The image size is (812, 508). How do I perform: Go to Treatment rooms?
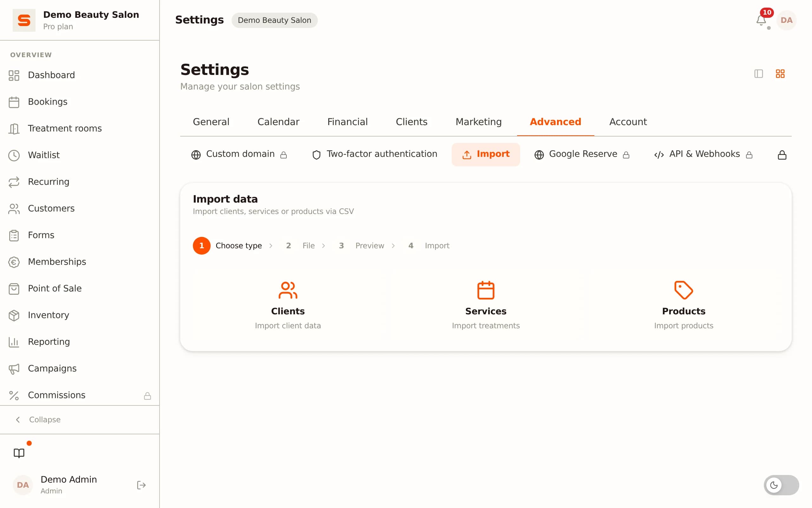[80, 128]
